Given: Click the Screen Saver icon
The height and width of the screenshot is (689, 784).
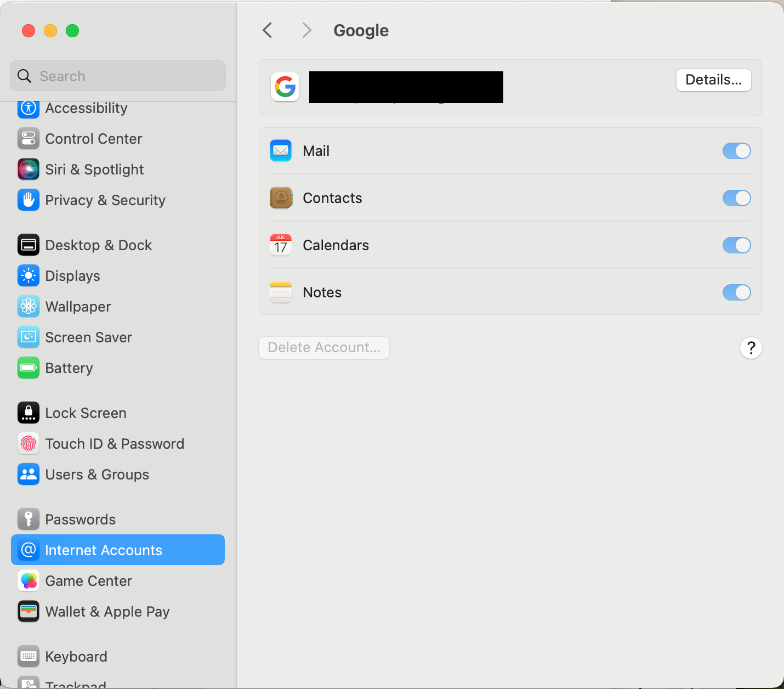Looking at the screenshot, I should click(x=29, y=337).
